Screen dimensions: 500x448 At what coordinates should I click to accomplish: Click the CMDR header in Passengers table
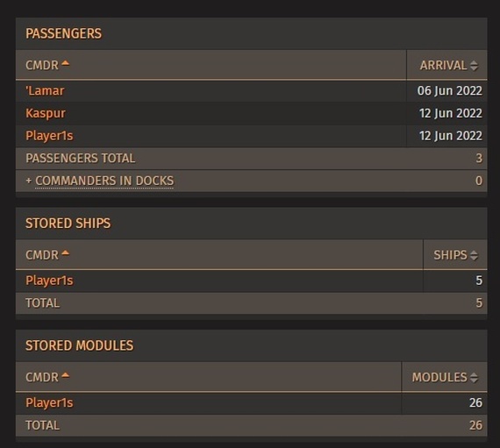[42, 66]
